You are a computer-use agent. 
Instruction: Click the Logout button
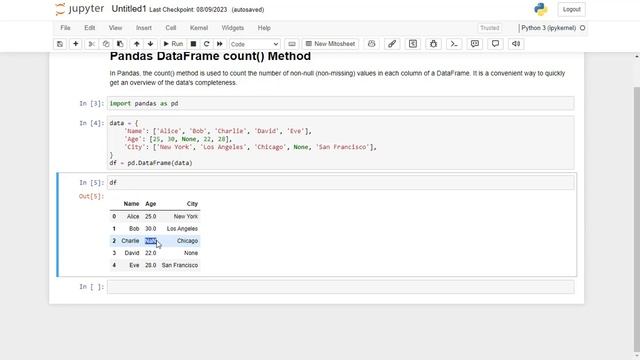[x=571, y=9]
